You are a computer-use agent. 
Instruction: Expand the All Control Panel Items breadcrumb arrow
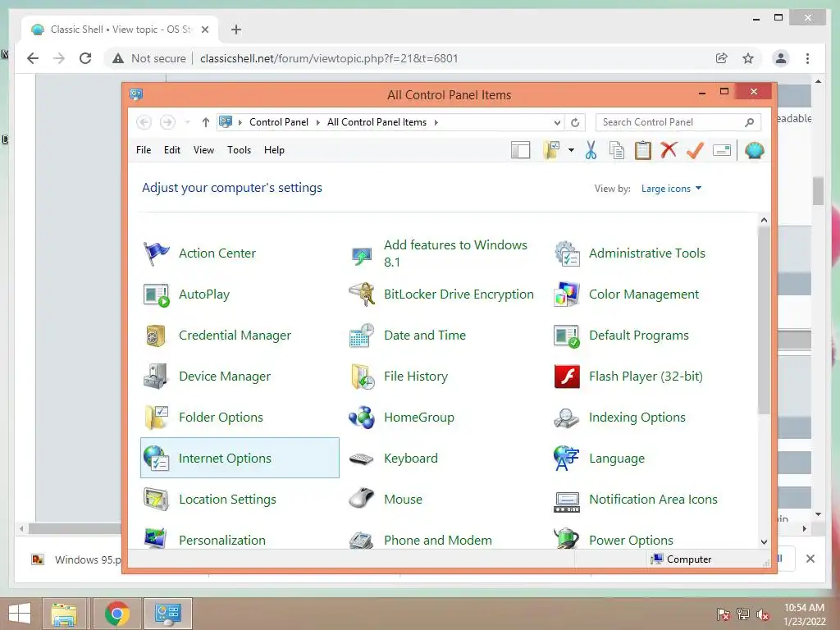point(436,123)
